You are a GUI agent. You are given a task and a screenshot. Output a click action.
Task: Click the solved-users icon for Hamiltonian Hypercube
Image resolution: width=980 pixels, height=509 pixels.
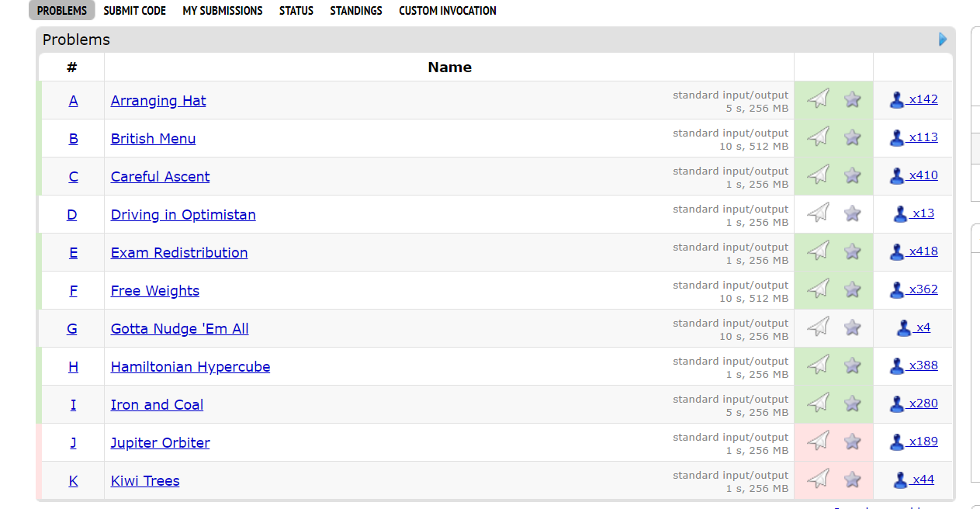tap(897, 365)
